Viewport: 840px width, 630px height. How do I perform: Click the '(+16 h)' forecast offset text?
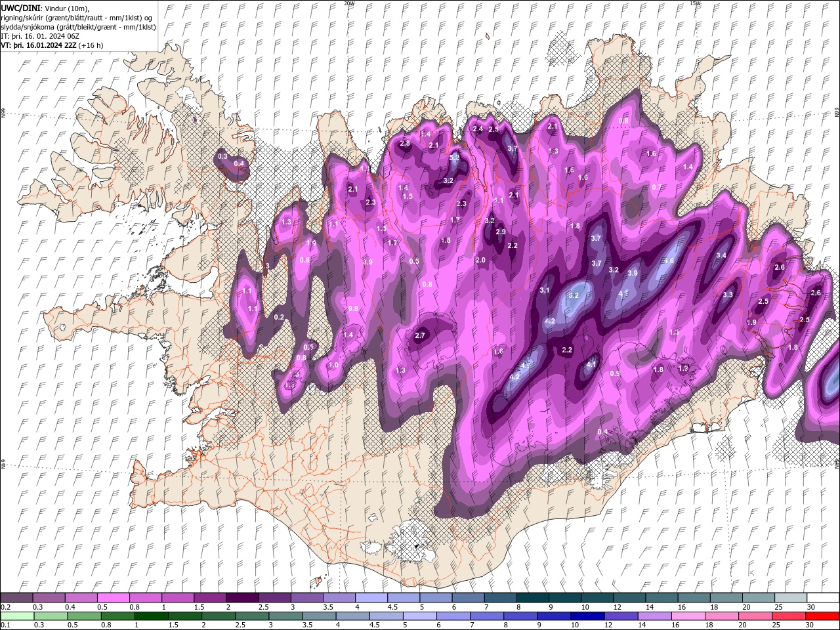pos(91,45)
